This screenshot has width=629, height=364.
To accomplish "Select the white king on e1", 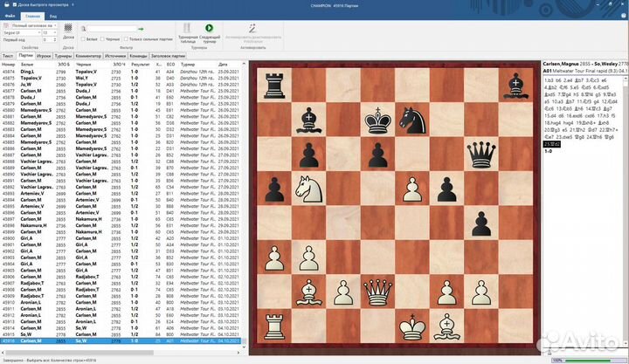I will (x=412, y=326).
